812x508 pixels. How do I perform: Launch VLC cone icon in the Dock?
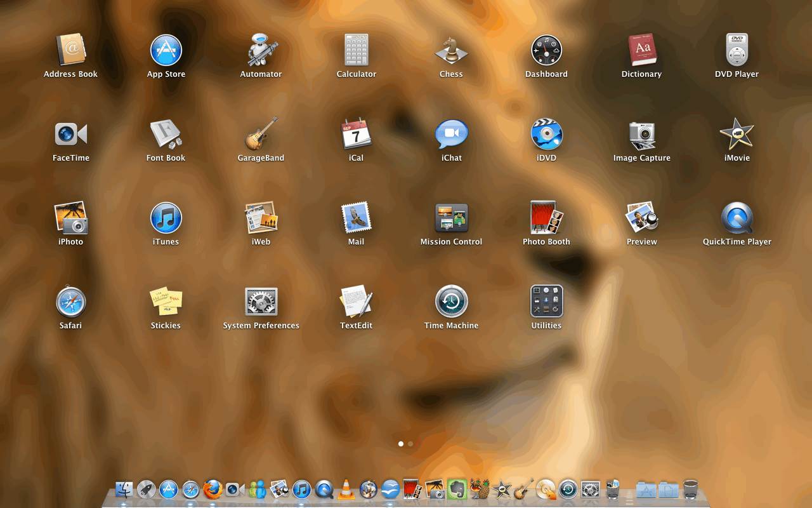(346, 490)
